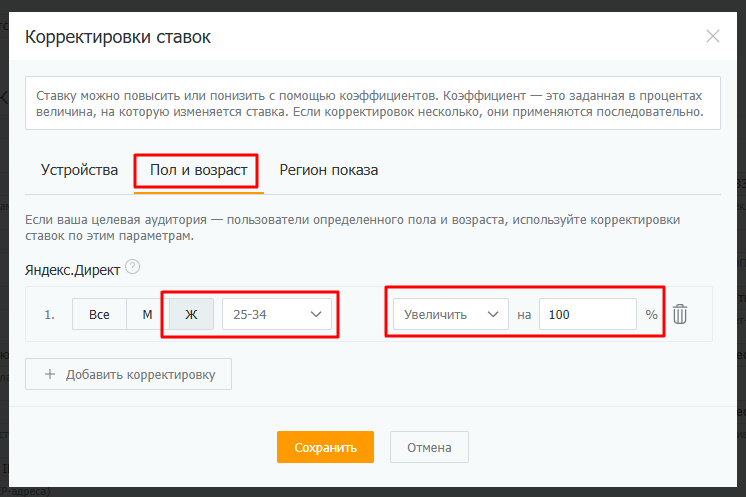Click the target audience description paragraph
The width and height of the screenshot is (746, 497).
353,228
